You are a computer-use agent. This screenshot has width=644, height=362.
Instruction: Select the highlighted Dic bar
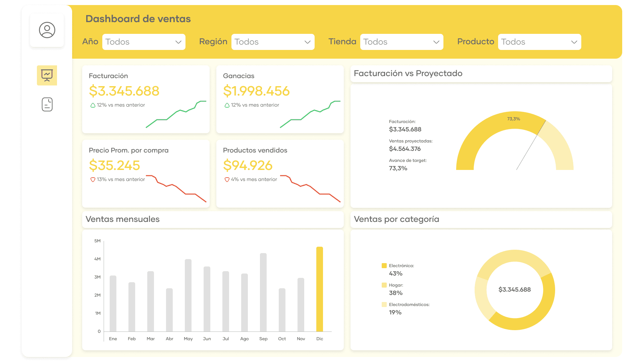tap(320, 289)
